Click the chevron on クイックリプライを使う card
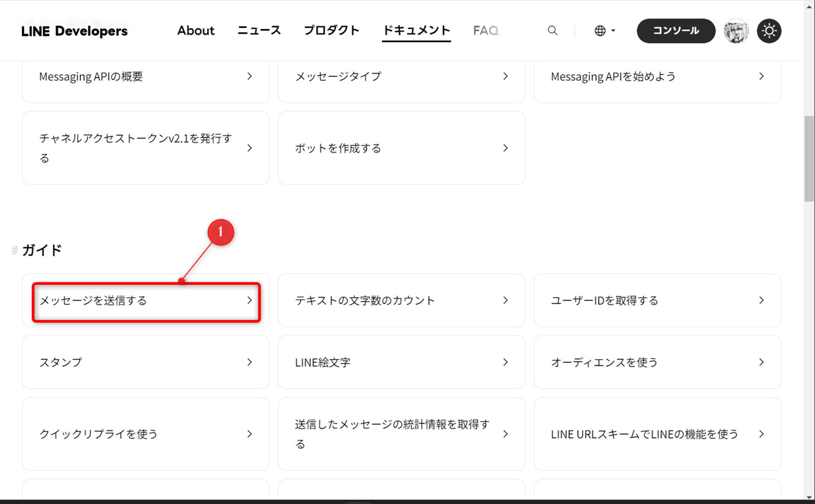The height and width of the screenshot is (504, 815). point(250,434)
